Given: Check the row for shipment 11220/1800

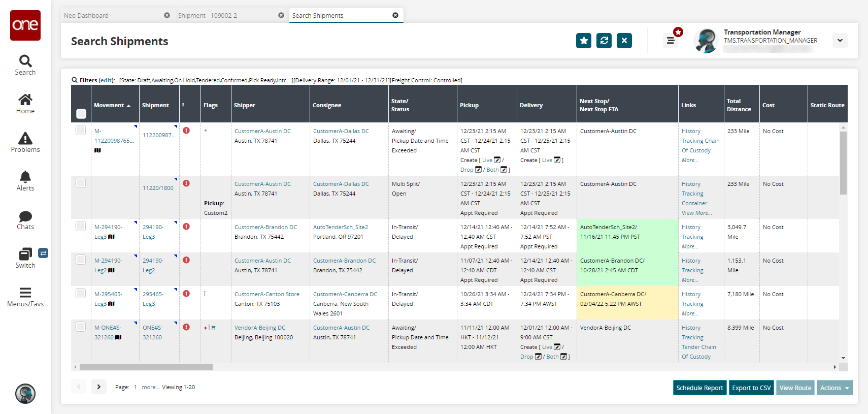Looking at the screenshot, I should [x=81, y=183].
